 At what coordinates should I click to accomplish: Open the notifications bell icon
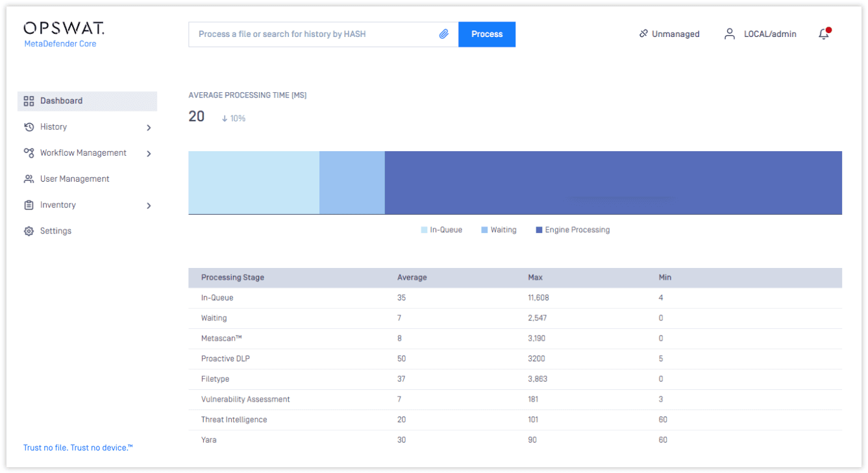coord(824,34)
